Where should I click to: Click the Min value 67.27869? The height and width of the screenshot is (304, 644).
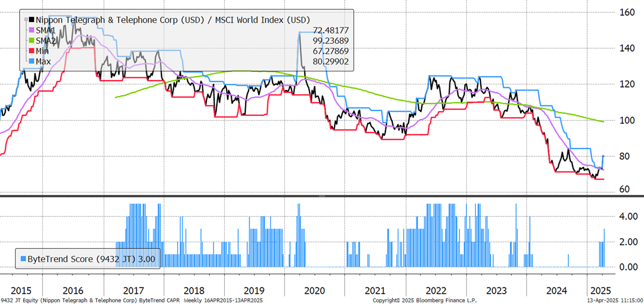(330, 51)
